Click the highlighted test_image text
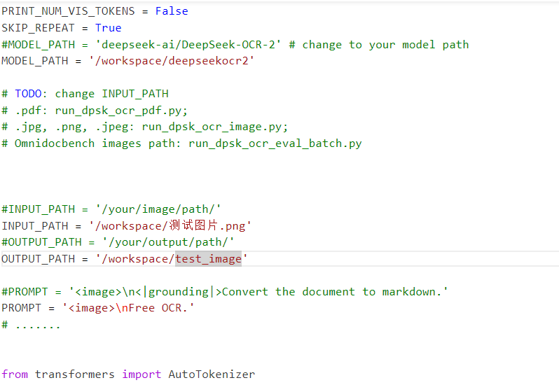The image size is (559, 392). click(208, 259)
